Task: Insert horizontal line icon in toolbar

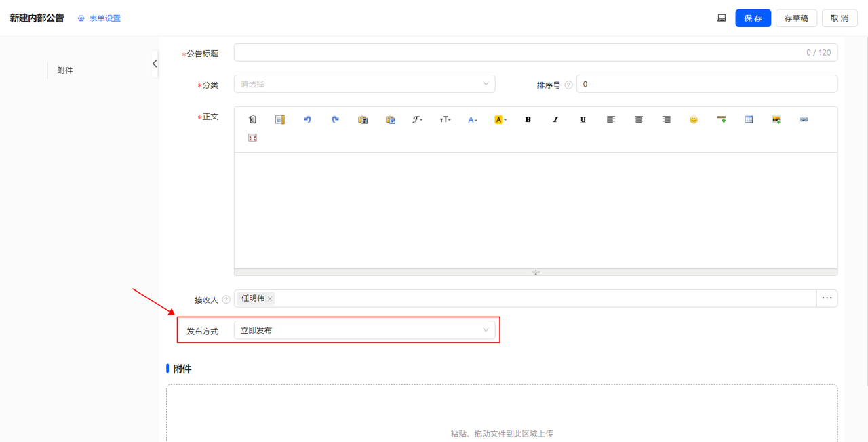Action: [x=722, y=119]
